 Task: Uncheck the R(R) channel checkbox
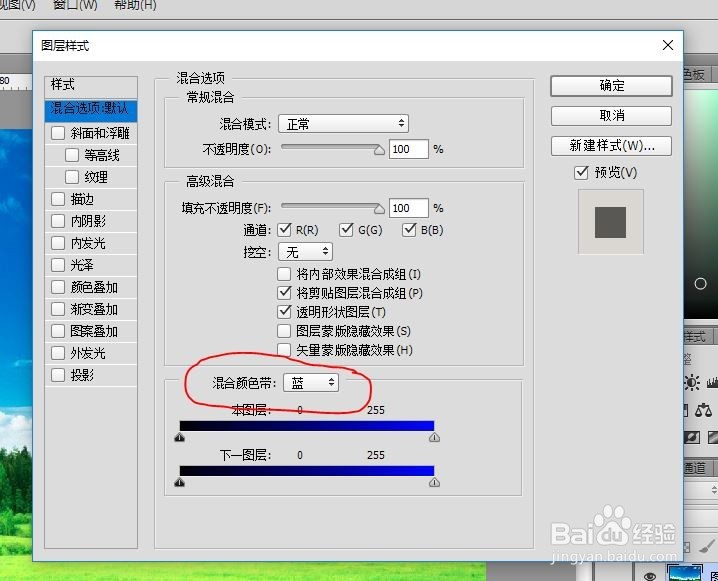pos(284,229)
